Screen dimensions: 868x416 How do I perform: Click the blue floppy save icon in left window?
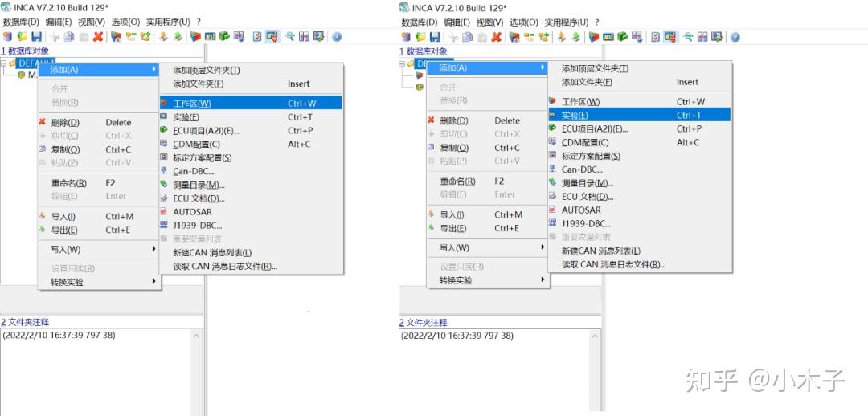tap(36, 36)
